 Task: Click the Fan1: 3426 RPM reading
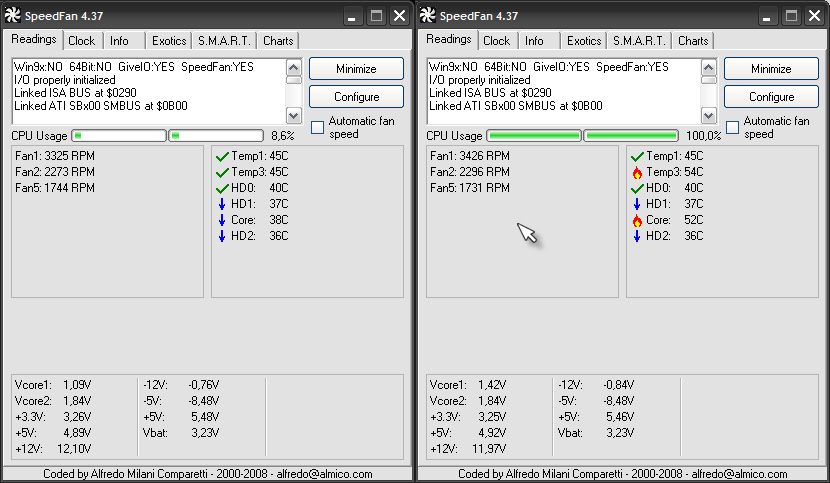pos(469,156)
